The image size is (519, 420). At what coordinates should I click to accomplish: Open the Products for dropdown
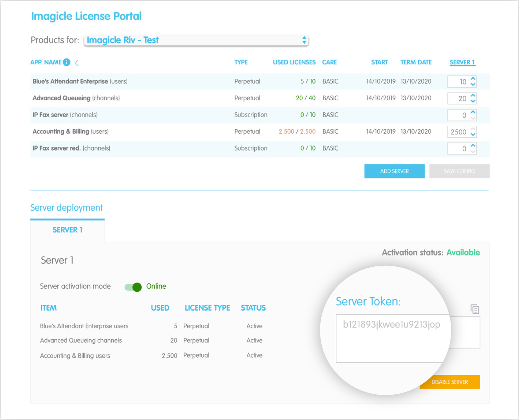196,40
